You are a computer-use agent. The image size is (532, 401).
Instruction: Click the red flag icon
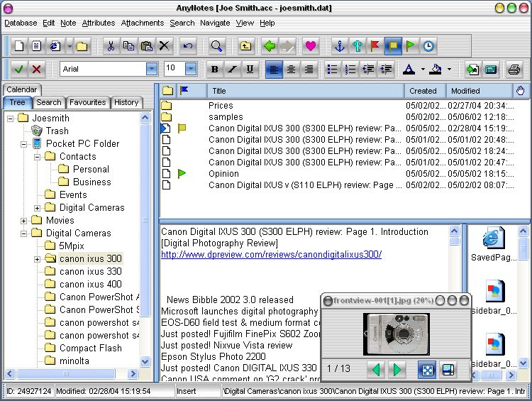tap(375, 46)
